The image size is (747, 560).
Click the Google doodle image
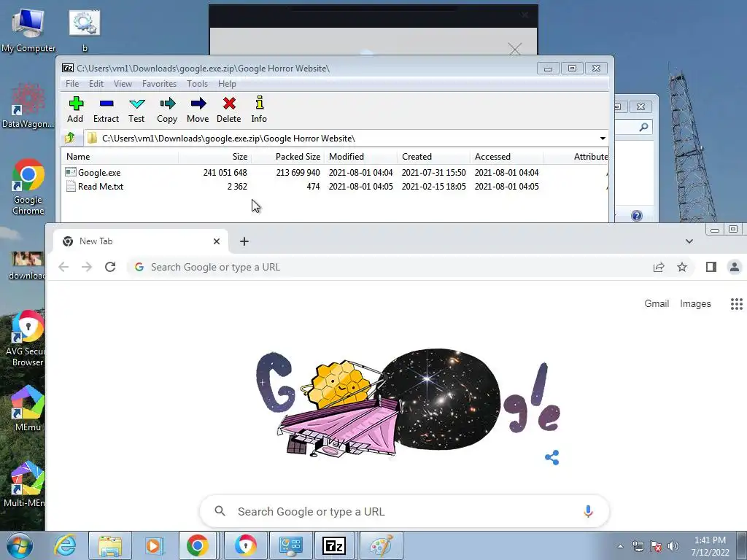(409, 404)
